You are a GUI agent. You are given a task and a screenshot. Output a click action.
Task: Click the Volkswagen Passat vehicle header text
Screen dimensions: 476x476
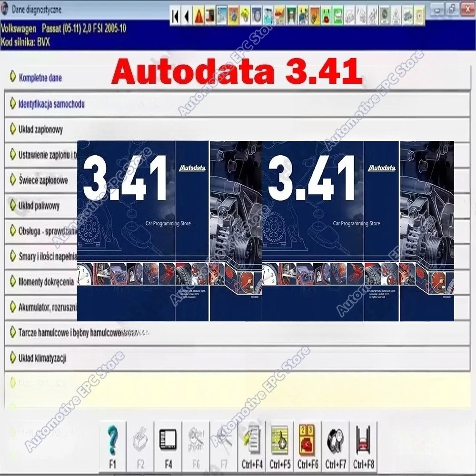tap(63, 29)
